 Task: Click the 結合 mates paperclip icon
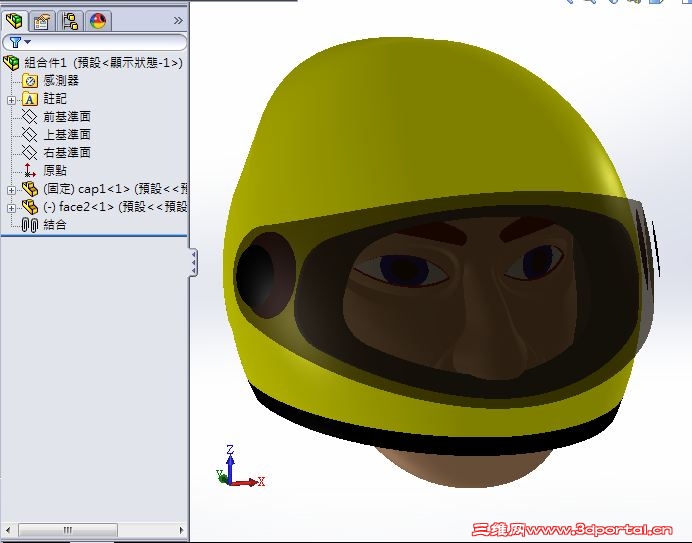pos(30,225)
